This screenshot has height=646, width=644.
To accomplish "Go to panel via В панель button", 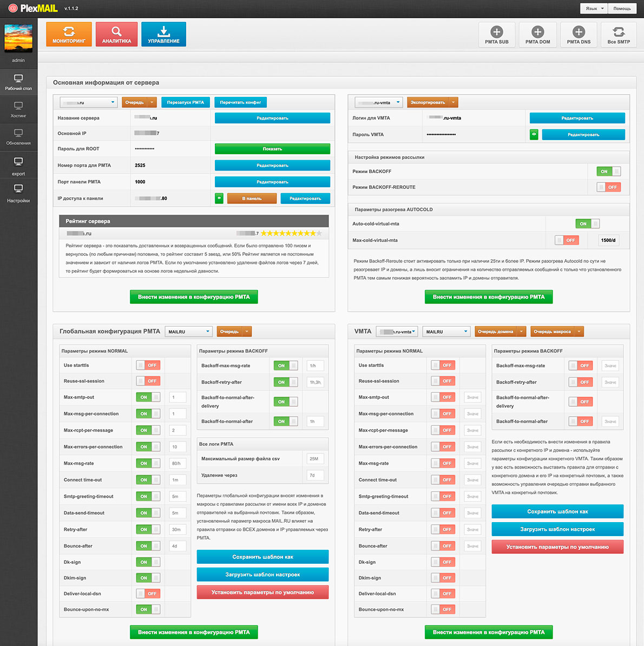I will coord(252,198).
